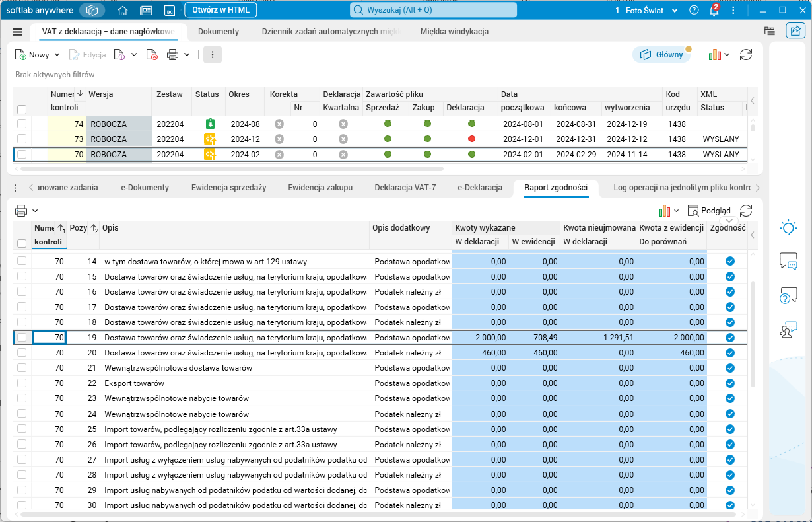Screen dimensions: 812x522
Task: Select checkbox of position 20 row
Action: pos(22,353)
